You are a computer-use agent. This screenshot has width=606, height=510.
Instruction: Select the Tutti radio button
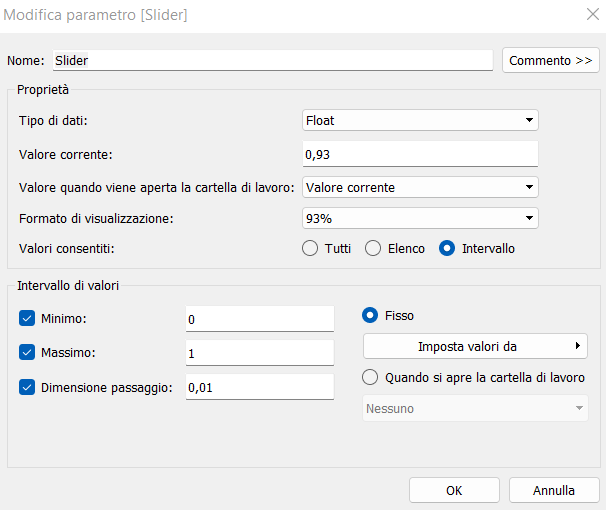(x=311, y=248)
